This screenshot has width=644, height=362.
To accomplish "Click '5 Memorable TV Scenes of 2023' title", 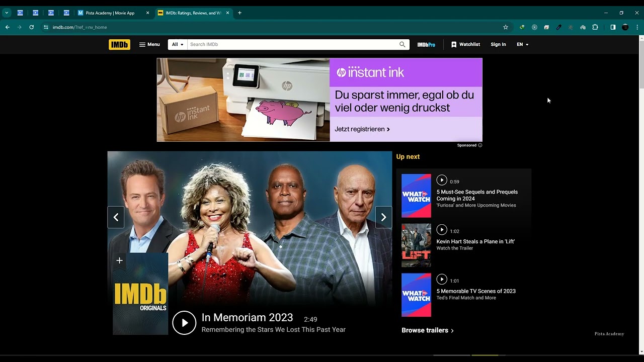I will (476, 291).
